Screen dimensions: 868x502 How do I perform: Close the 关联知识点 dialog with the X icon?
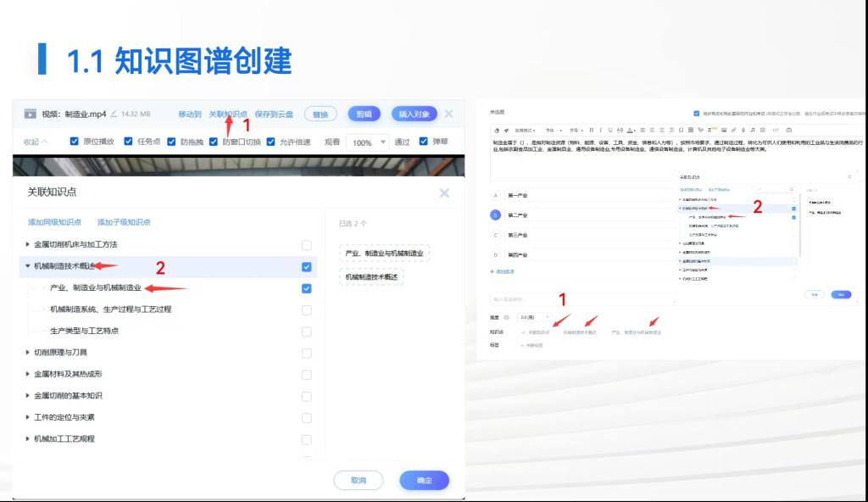tap(444, 193)
